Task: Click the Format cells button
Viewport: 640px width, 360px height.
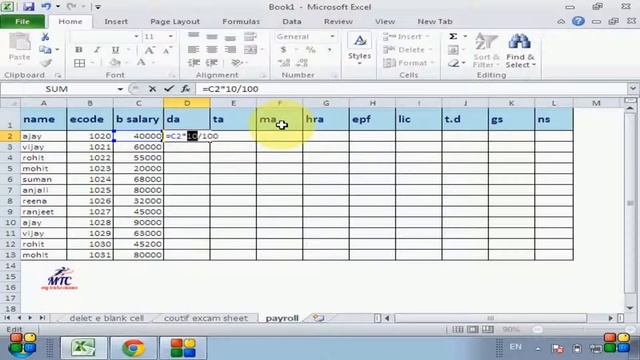Action: click(408, 63)
